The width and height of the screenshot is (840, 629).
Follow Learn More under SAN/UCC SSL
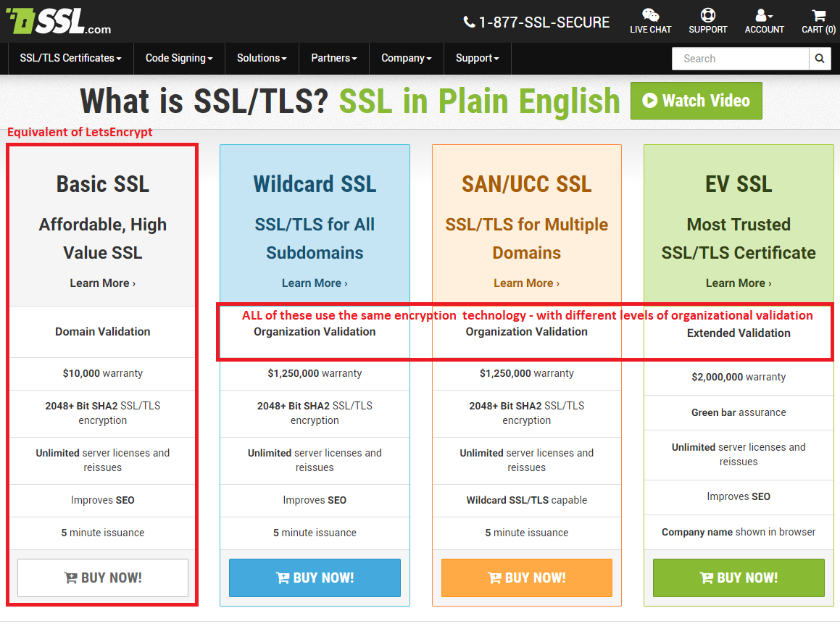point(526,283)
